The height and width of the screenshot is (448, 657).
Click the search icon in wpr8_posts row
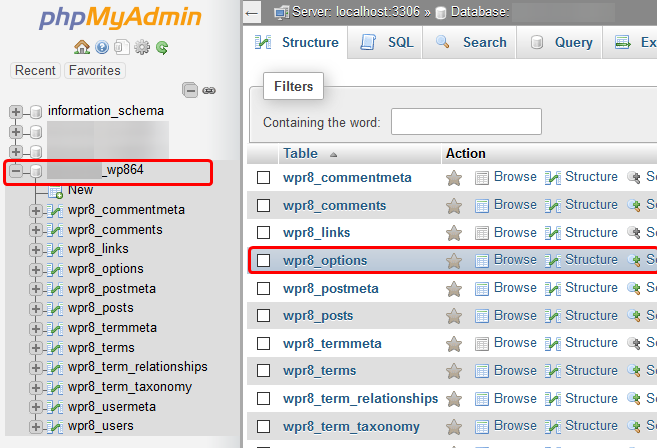tap(634, 316)
